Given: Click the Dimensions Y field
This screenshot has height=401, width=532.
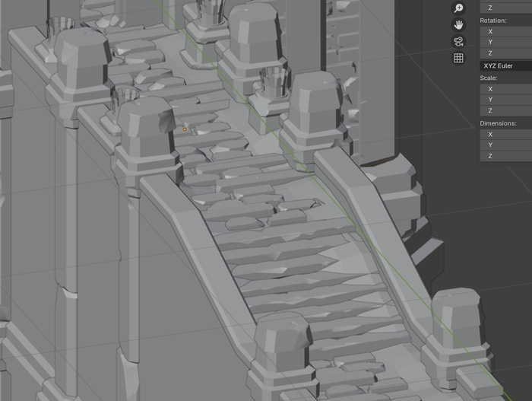Looking at the screenshot, I should 505,145.
